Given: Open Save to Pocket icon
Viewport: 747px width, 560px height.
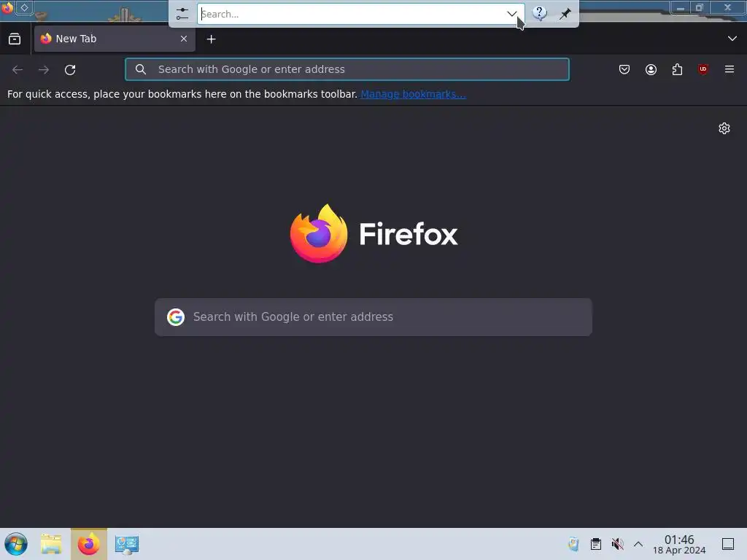Looking at the screenshot, I should [x=624, y=69].
